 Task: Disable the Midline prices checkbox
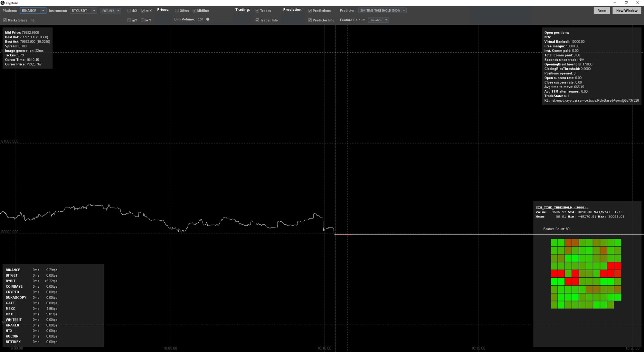(194, 11)
